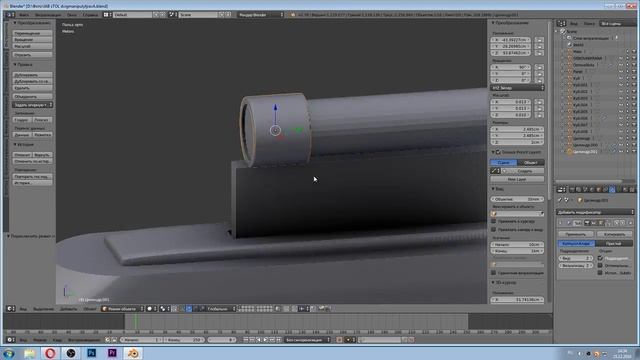This screenshot has height=360, width=640.
Task: Apply the modifier with Применить button
Action: pos(576,234)
